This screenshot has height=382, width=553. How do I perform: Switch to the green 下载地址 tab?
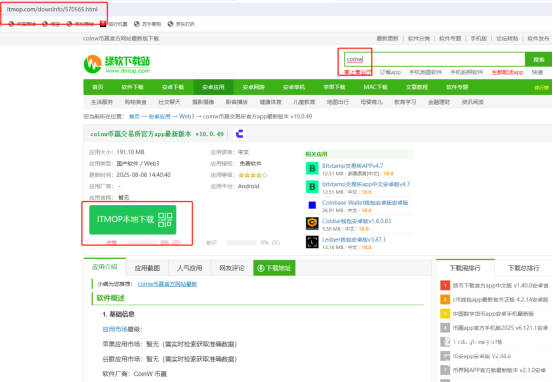point(274,268)
